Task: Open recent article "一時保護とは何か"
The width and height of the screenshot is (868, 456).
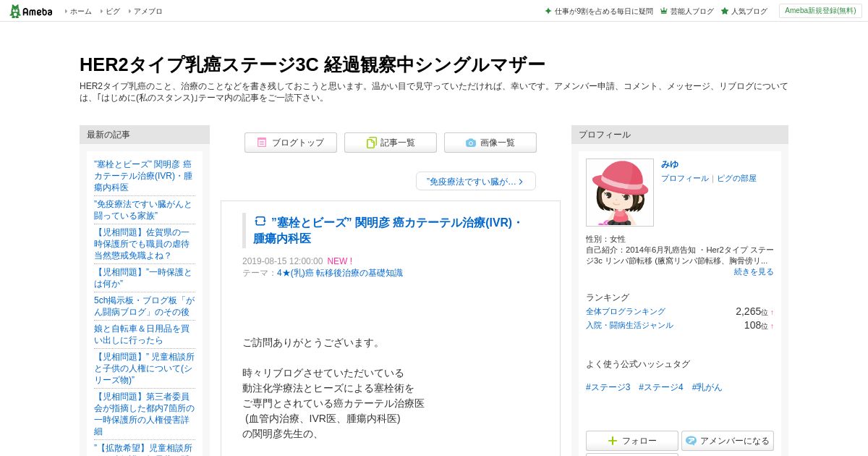Action: coord(143,278)
